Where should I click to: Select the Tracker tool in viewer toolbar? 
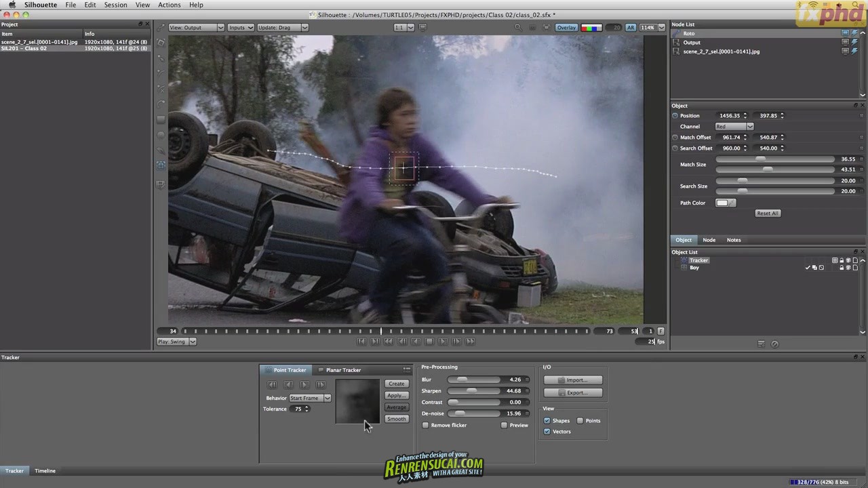[x=161, y=165]
